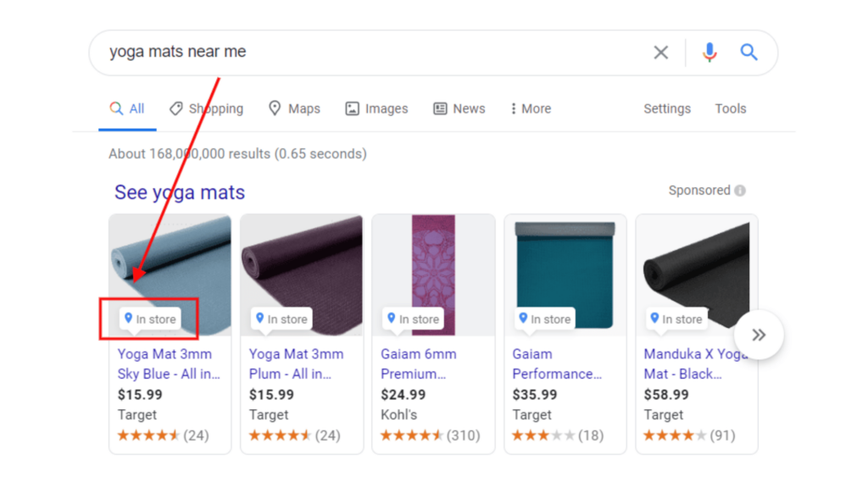This screenshot has height=488, width=868.
Task: Open Yoga Mat 3mm Plum listing
Action: coord(296,363)
